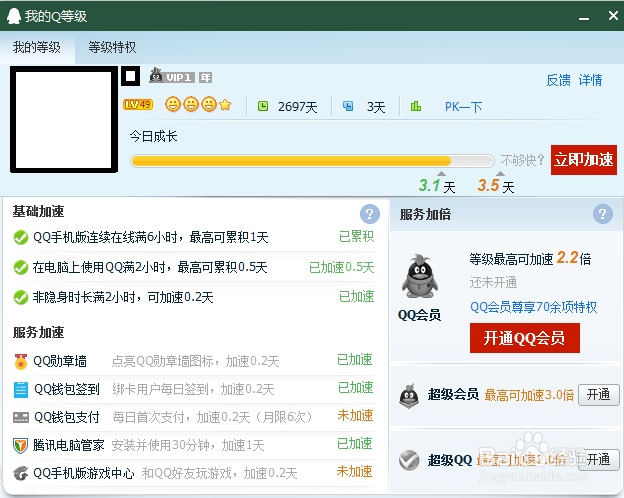This screenshot has height=498, width=624.
Task: Click the 3.1天 growth marker
Action: point(437,186)
